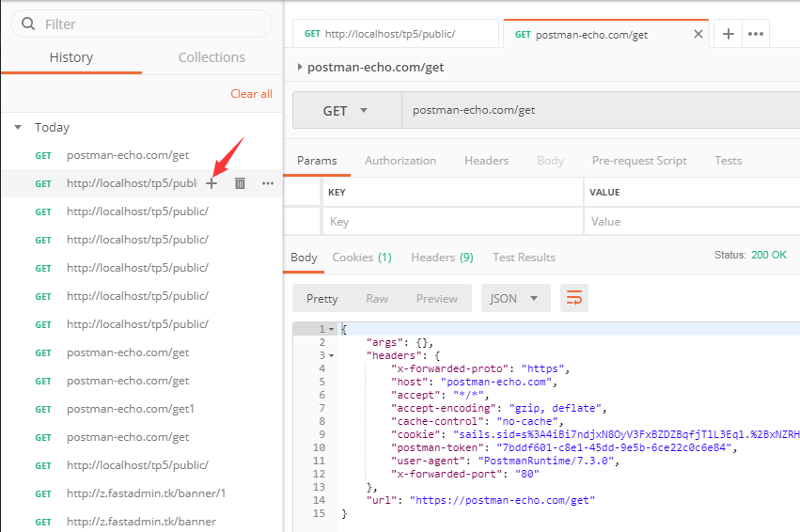This screenshot has height=532, width=800.
Task: Open tab options three-dots menu
Action: (756, 34)
